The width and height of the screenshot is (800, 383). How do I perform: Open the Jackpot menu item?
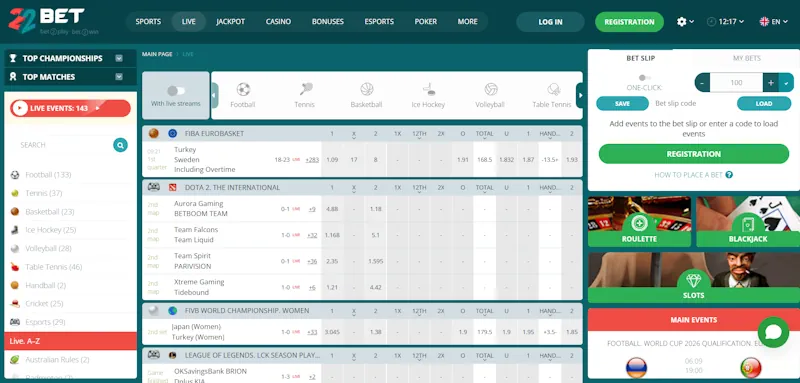231,21
